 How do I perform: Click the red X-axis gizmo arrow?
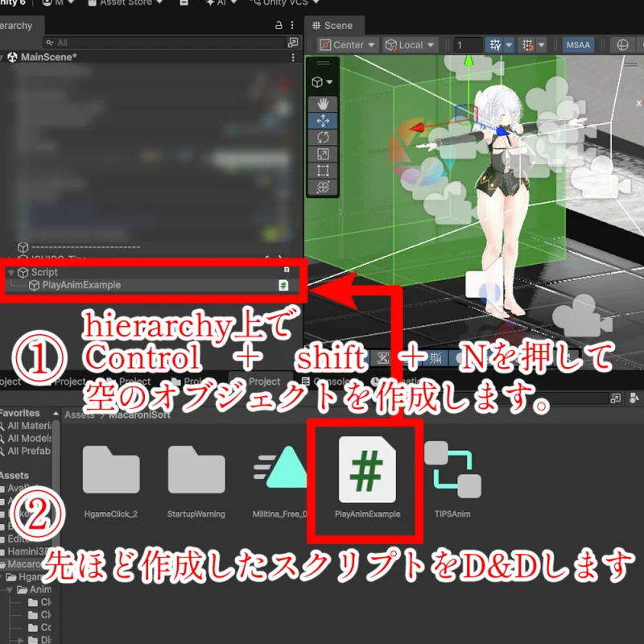417,128
